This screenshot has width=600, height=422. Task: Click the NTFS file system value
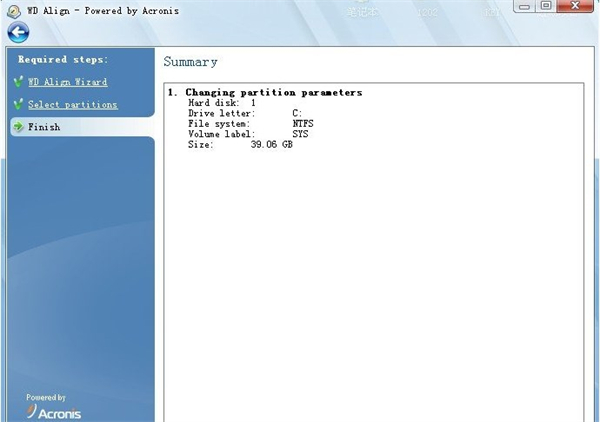[303, 124]
